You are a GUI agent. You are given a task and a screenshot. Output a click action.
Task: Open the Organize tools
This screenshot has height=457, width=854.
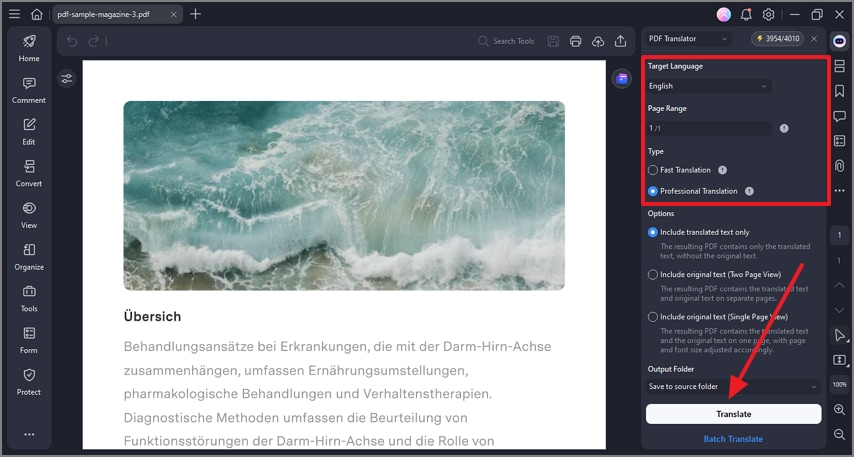29,257
